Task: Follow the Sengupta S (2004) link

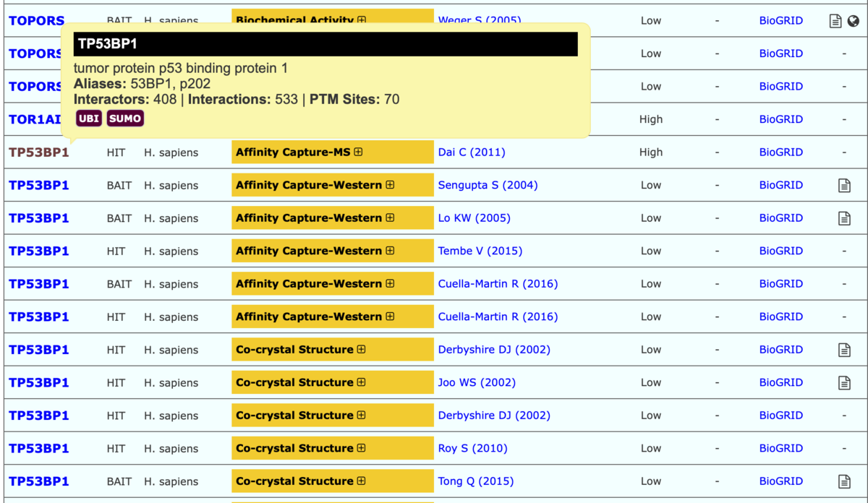Action: click(x=488, y=185)
